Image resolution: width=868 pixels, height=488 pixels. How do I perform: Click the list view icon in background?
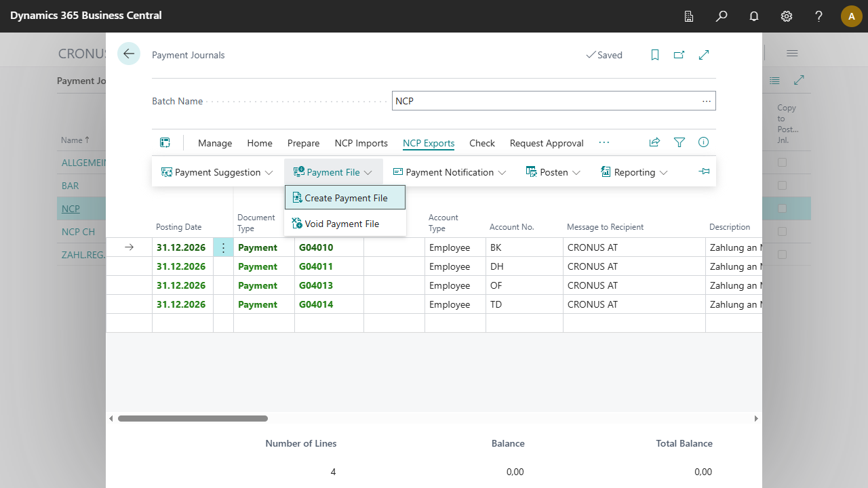click(x=774, y=81)
